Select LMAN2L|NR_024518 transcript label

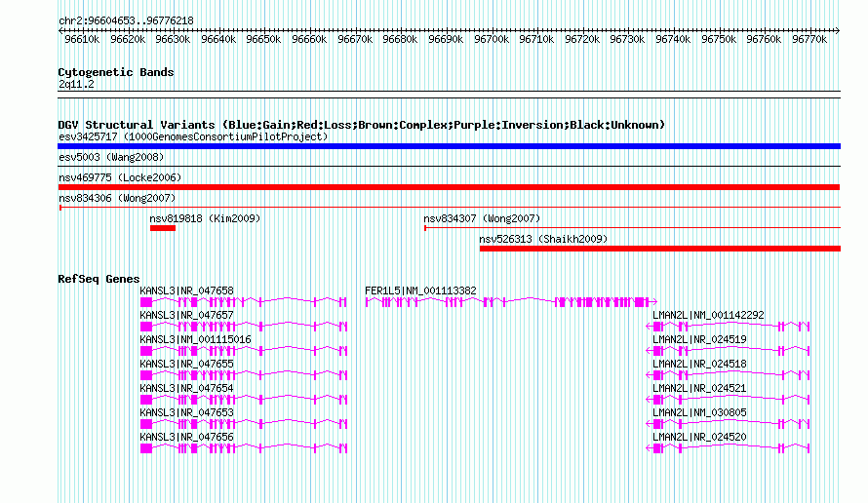[x=699, y=364]
